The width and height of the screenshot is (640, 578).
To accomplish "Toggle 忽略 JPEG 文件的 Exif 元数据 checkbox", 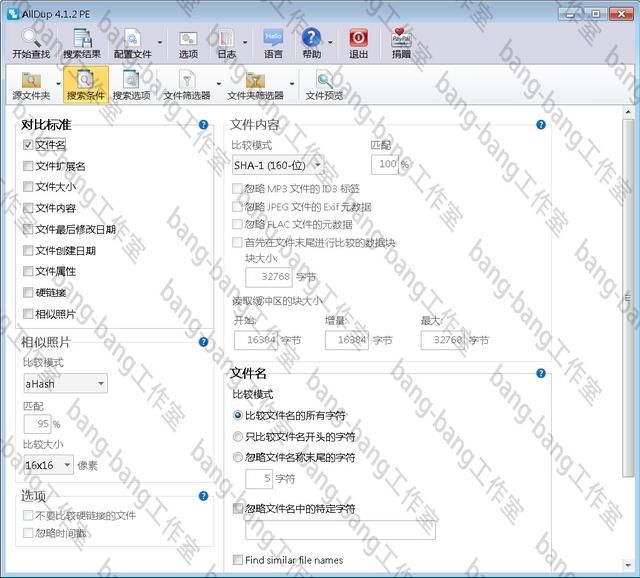I will [237, 207].
